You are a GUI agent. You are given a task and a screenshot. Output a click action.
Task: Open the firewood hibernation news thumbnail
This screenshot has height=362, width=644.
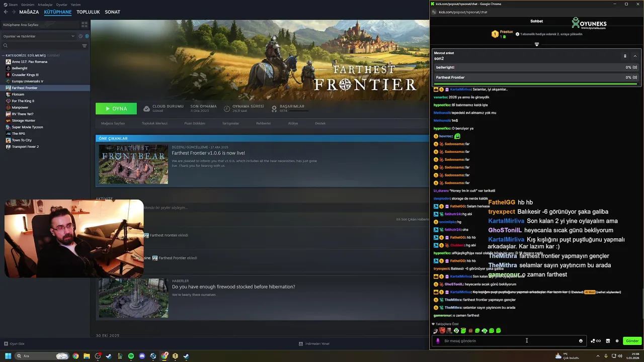[x=133, y=298]
